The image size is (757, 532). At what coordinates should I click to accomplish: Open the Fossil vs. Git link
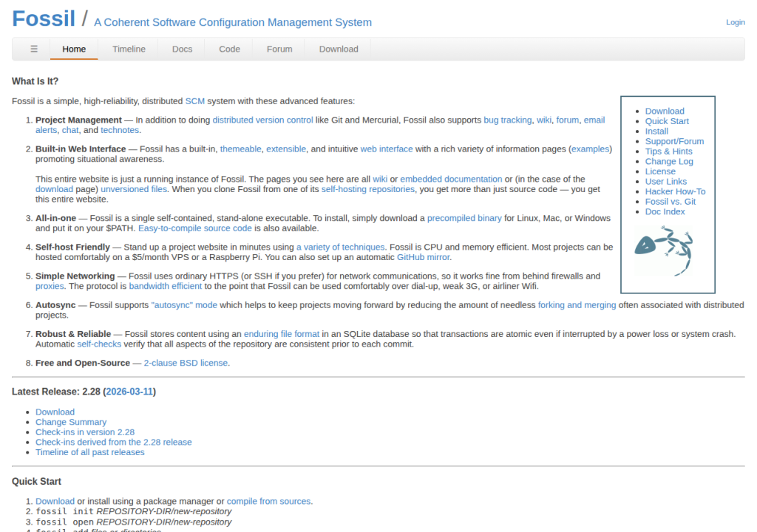tap(671, 201)
